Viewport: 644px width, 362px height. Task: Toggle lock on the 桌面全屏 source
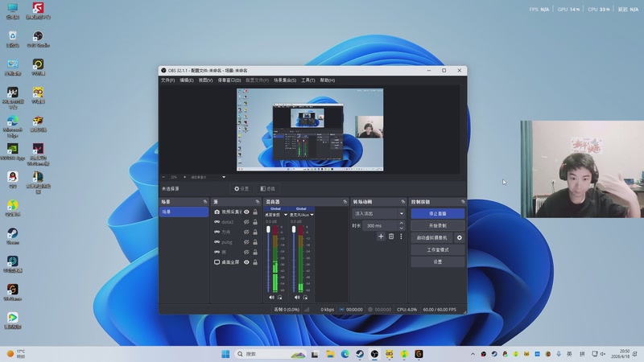[x=255, y=262]
